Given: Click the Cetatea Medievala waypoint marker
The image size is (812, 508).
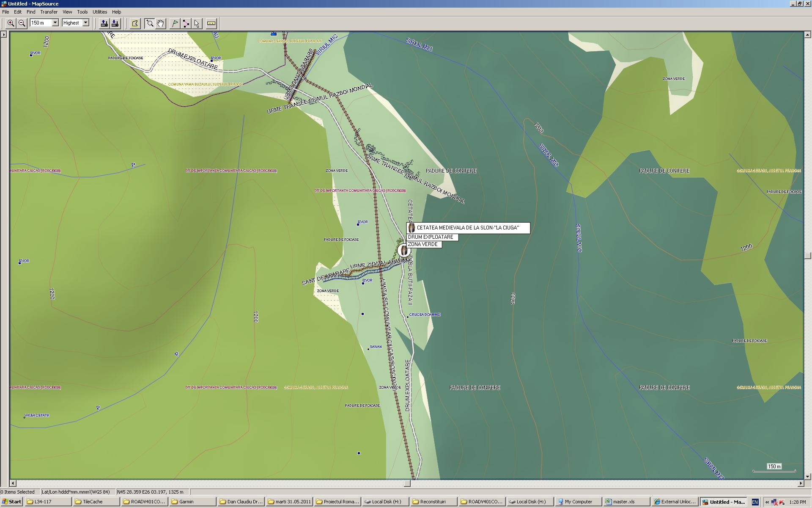Looking at the screenshot, I should pyautogui.click(x=404, y=251).
